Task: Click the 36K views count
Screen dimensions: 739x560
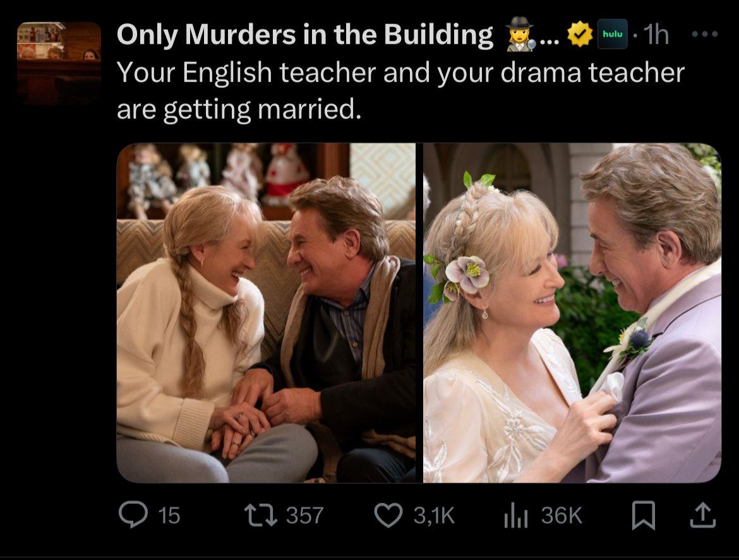Action: tap(562, 515)
